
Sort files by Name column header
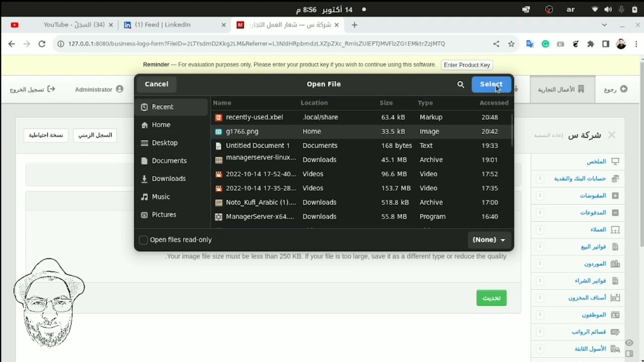[x=222, y=103]
